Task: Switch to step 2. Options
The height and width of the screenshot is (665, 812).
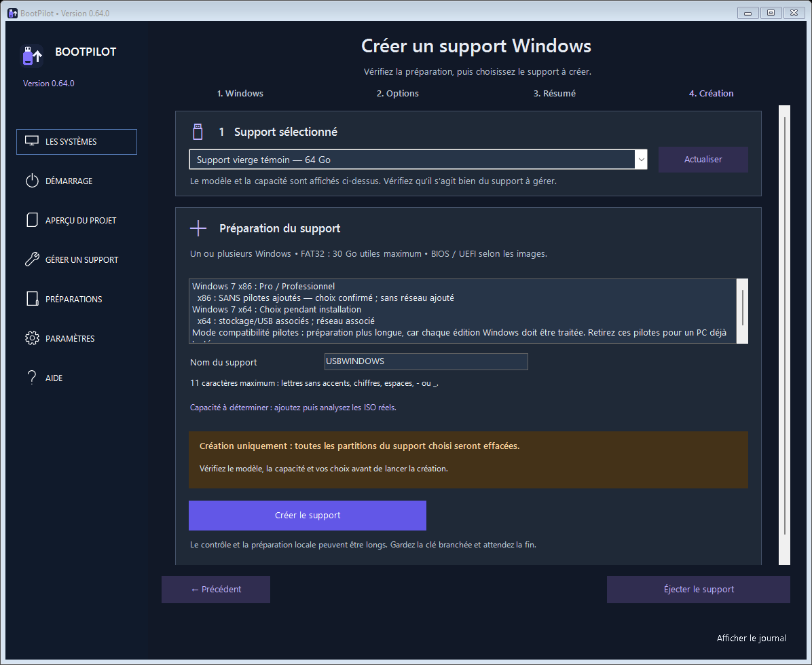Action: [398, 93]
